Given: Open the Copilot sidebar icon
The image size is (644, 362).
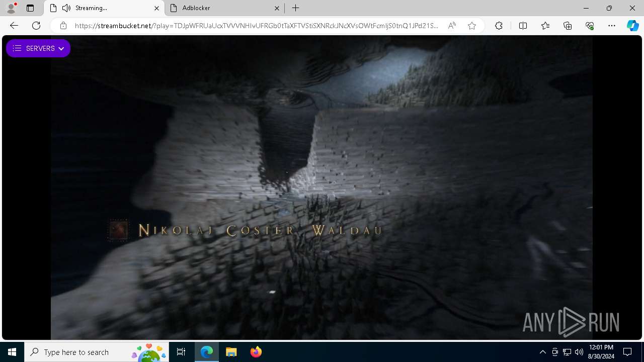Looking at the screenshot, I should coord(632,26).
